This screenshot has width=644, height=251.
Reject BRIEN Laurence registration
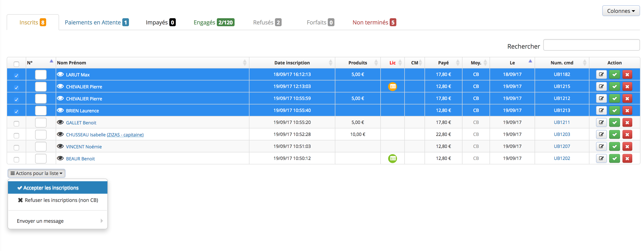pos(627,110)
